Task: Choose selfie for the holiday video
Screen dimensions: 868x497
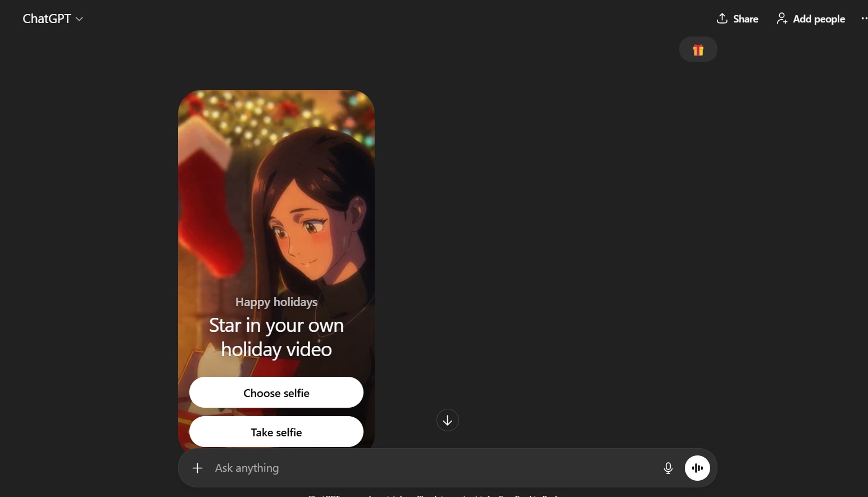Action: [276, 393]
